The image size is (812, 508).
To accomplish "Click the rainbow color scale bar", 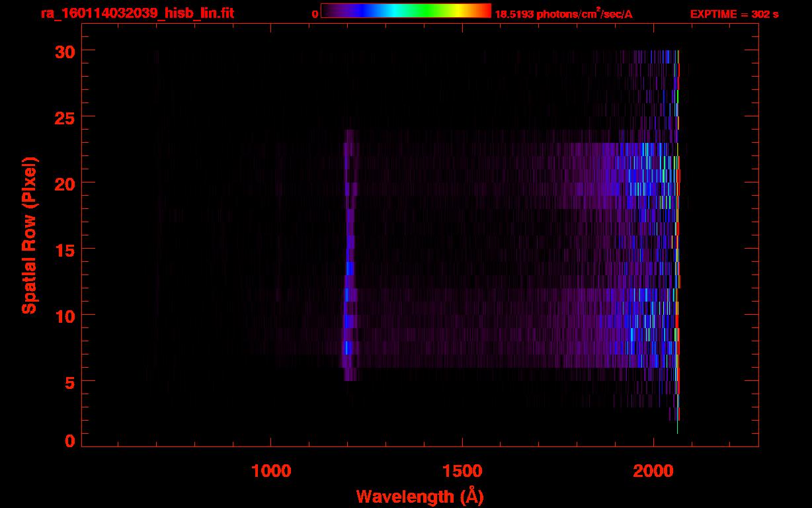I will coord(406,11).
